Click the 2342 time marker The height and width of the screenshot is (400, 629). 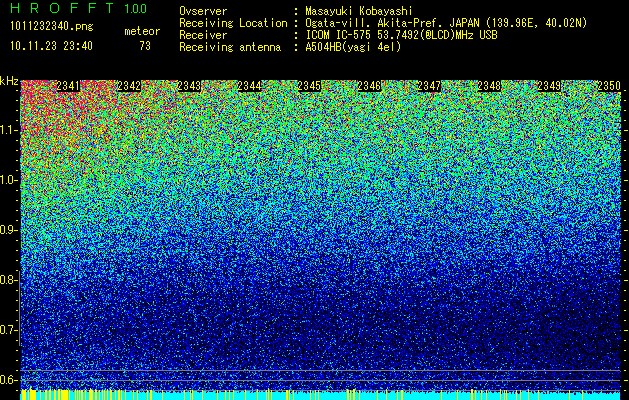point(129,86)
